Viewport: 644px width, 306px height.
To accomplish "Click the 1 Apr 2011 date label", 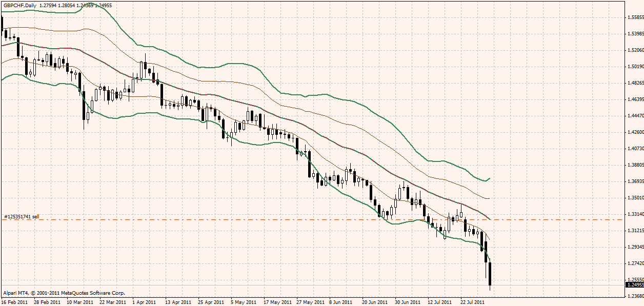I will click(144, 302).
